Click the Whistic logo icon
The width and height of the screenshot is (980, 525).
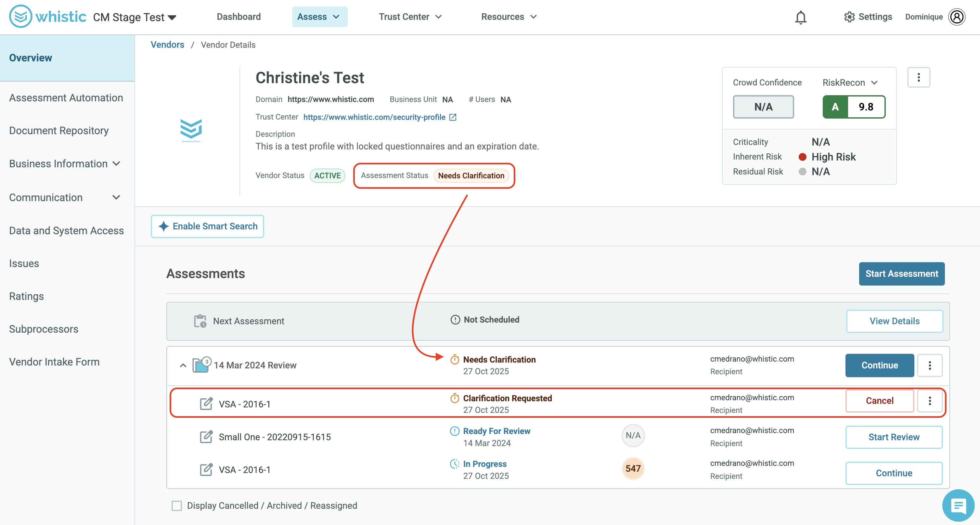[20, 16]
